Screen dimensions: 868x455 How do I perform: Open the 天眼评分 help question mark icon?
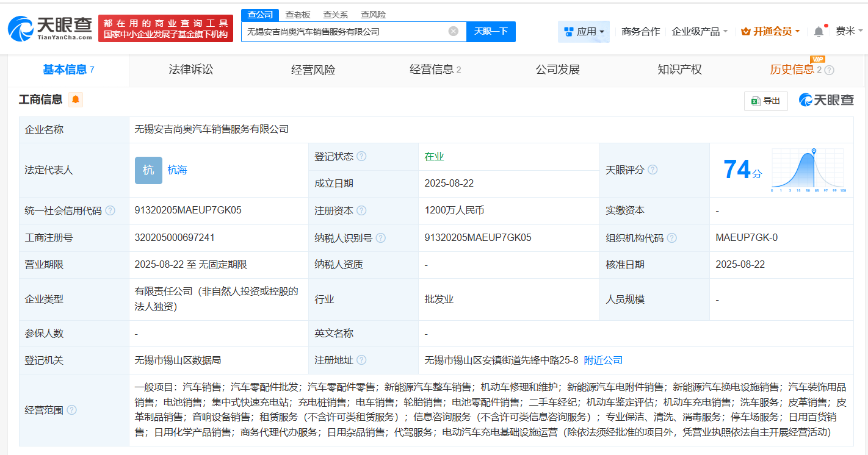coord(653,170)
